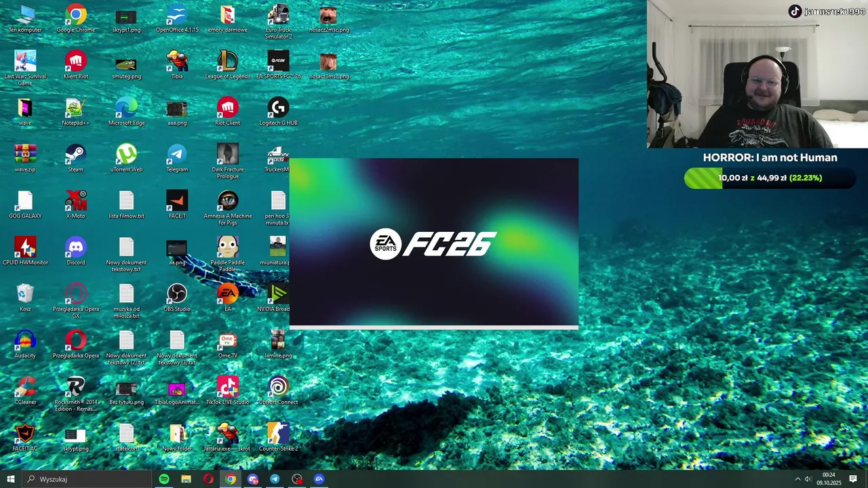Select the Klient Riot desktop icon
868x488 pixels.
[x=75, y=65]
